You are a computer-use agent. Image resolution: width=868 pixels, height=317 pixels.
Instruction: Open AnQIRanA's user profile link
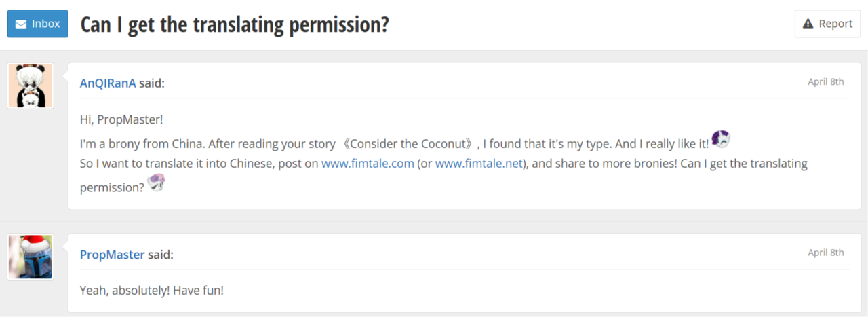click(x=108, y=83)
